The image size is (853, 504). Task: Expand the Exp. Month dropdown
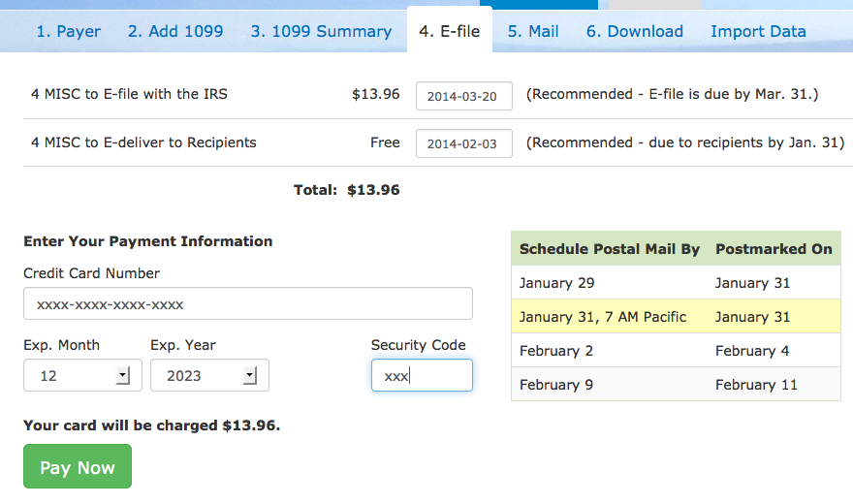[x=82, y=376]
